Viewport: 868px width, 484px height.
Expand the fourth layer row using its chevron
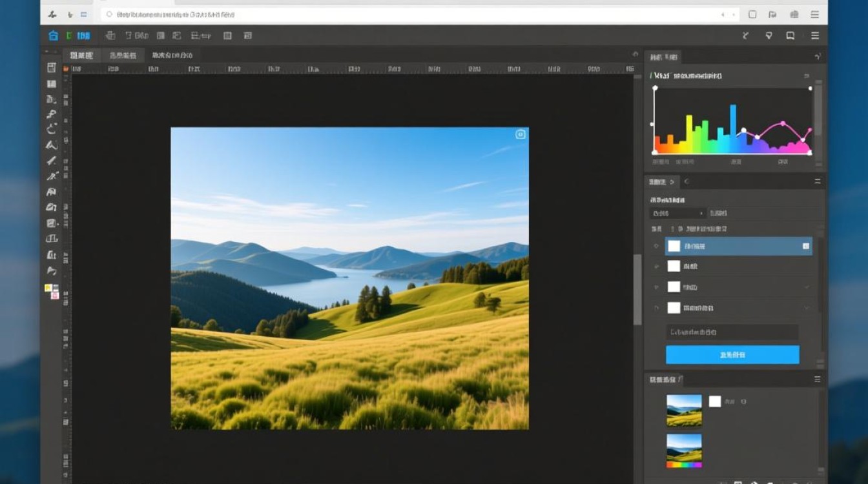807,308
